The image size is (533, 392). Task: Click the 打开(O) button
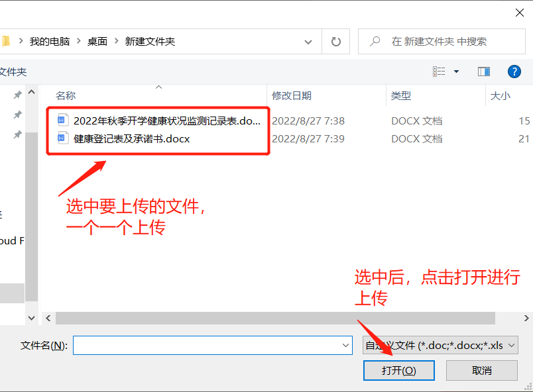pos(399,371)
